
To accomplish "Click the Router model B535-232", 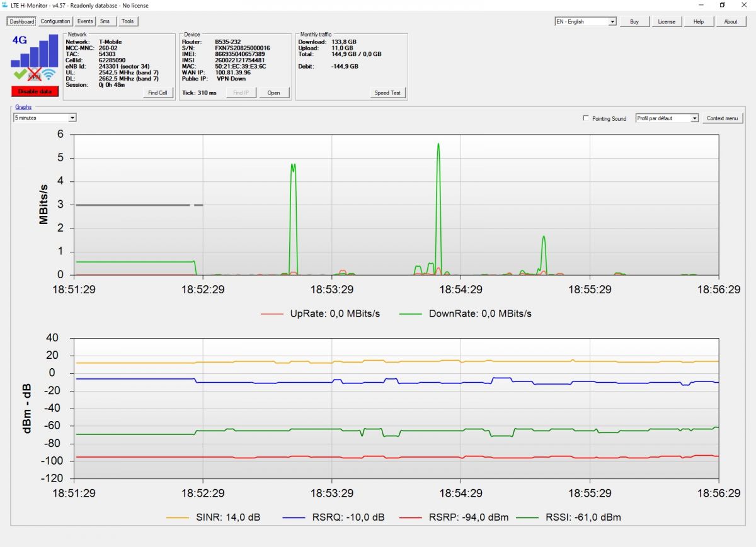I will 228,42.
